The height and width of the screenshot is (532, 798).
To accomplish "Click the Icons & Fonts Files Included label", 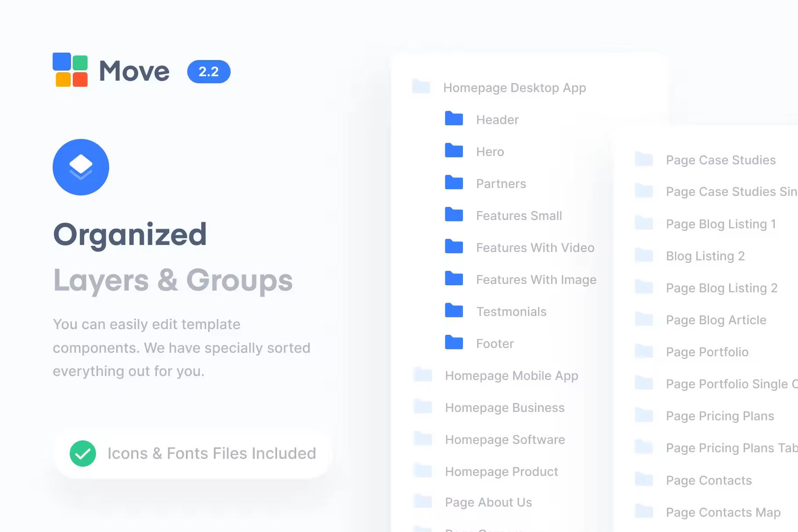I will pos(211,454).
